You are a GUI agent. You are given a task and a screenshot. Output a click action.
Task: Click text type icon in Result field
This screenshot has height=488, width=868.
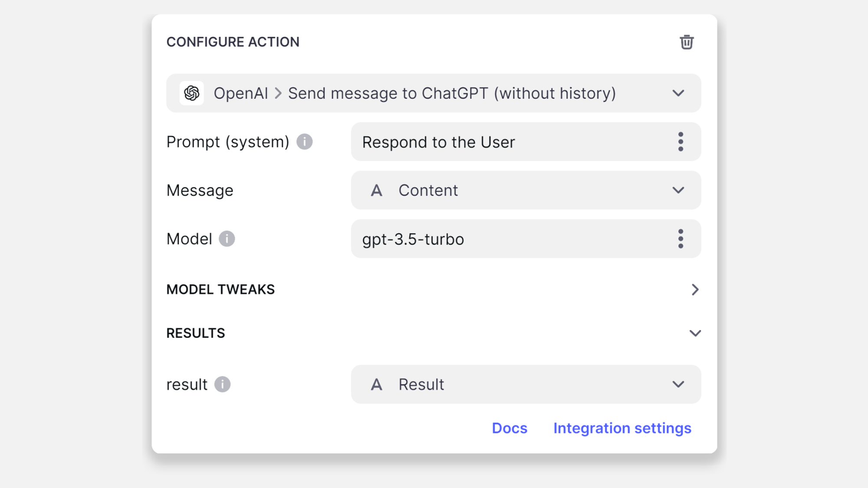coord(376,384)
